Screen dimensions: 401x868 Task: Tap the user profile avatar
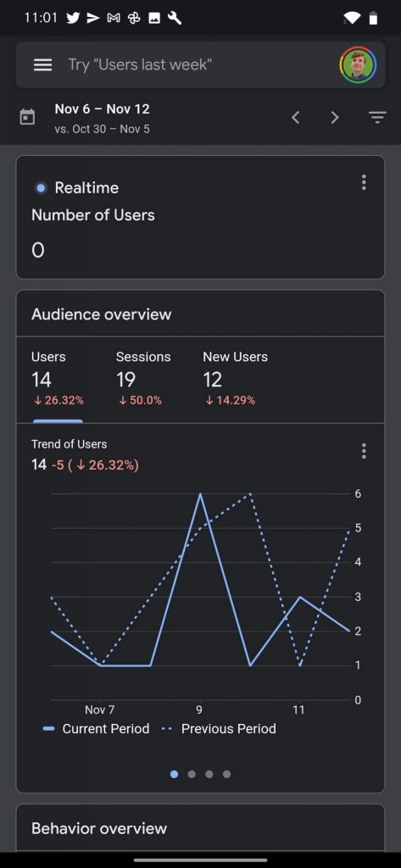tap(358, 64)
